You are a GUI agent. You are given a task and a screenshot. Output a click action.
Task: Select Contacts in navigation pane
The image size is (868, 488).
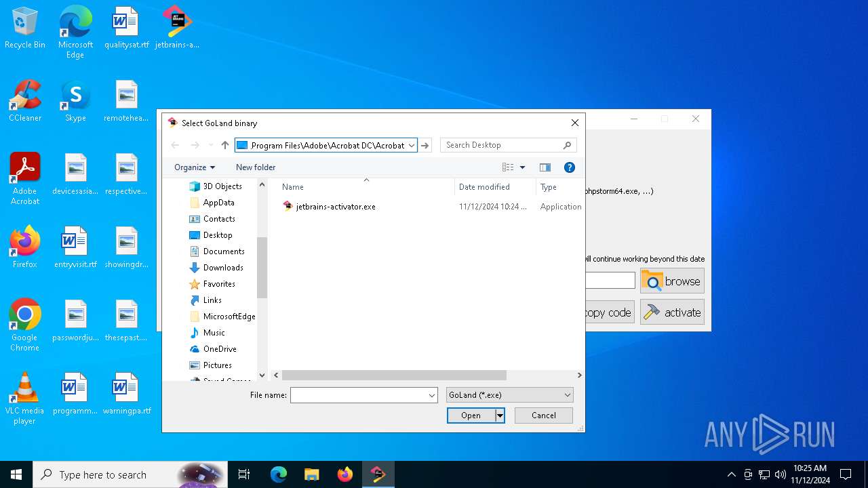219,219
